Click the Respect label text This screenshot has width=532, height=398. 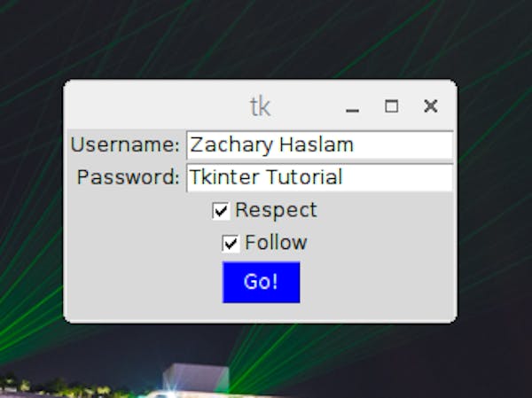[276, 210]
